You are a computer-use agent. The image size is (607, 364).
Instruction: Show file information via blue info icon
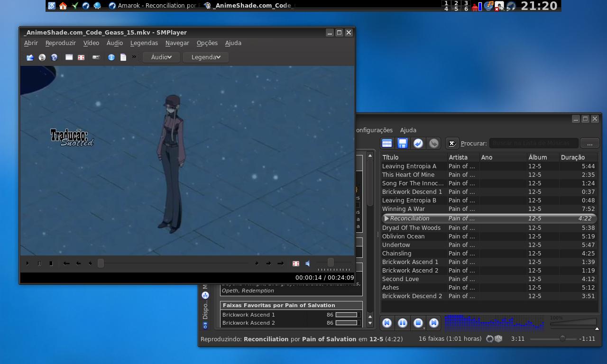(x=111, y=57)
